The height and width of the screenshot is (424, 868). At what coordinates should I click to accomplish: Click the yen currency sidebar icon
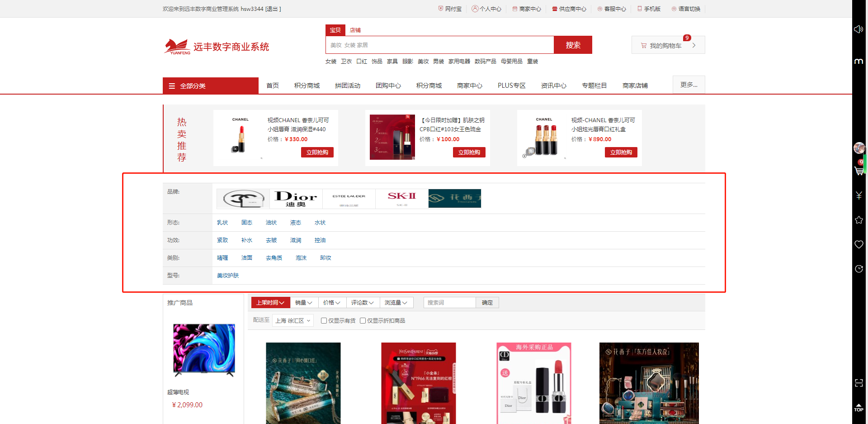tap(859, 195)
